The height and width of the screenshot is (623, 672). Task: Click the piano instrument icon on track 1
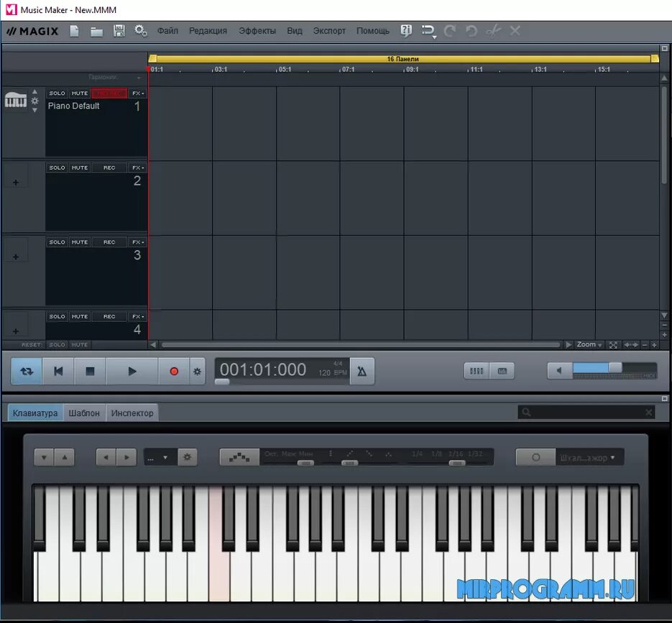[x=16, y=101]
